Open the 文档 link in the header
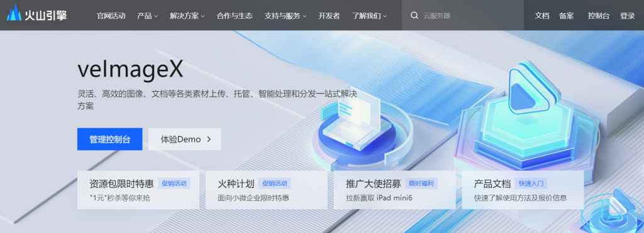Viewport: 644px width, 233px height. (x=542, y=16)
